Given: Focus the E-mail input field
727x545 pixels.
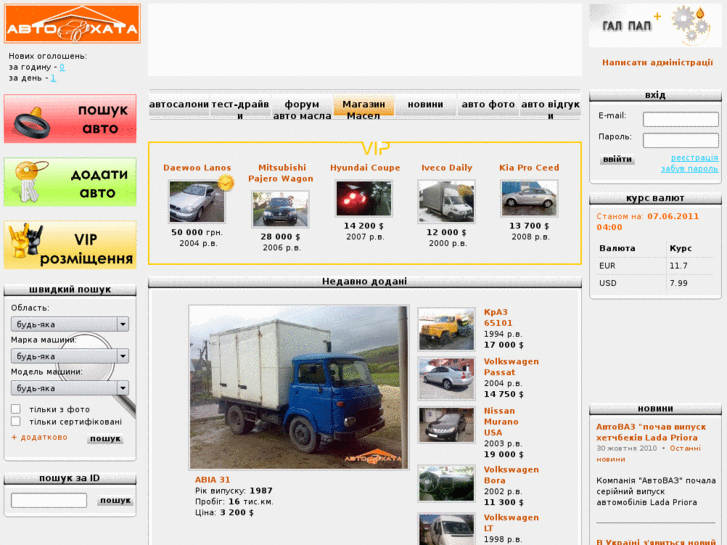Looking at the screenshot, I should click(681, 119).
